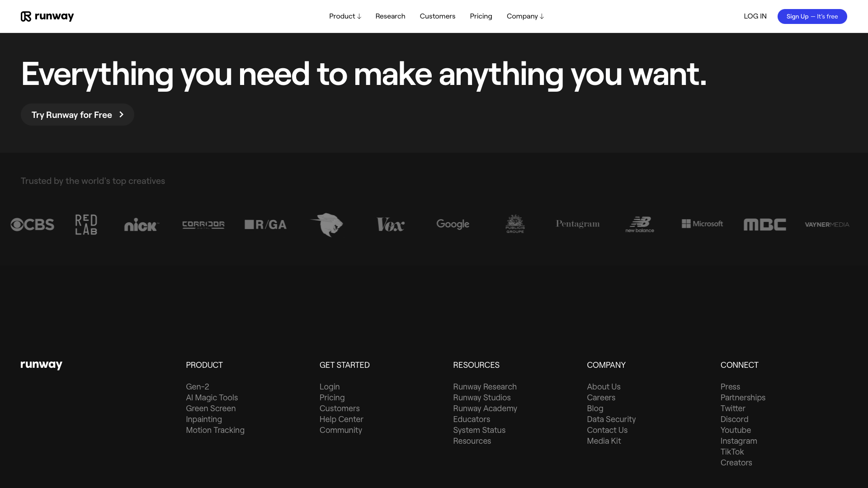Click the CBS logo
868x488 pixels.
pyautogui.click(x=32, y=225)
